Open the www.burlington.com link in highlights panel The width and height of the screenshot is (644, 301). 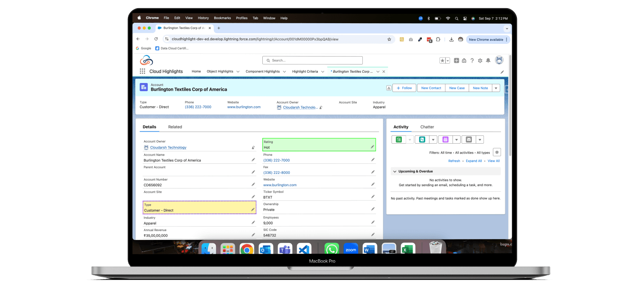point(244,107)
